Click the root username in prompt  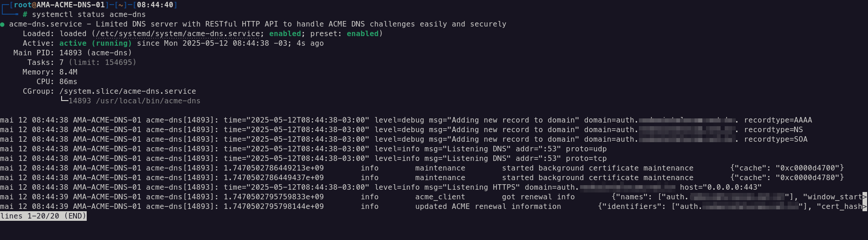[x=22, y=5]
